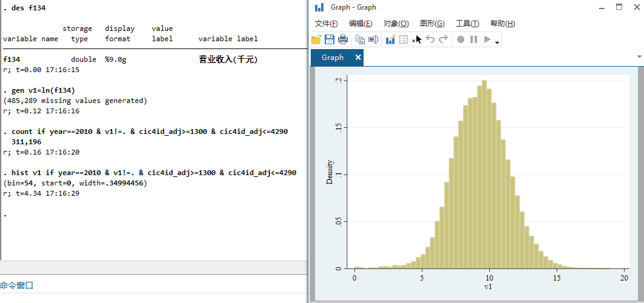644x303 pixels.
Task: Print the graph using the printer icon
Action: pyautogui.click(x=343, y=39)
